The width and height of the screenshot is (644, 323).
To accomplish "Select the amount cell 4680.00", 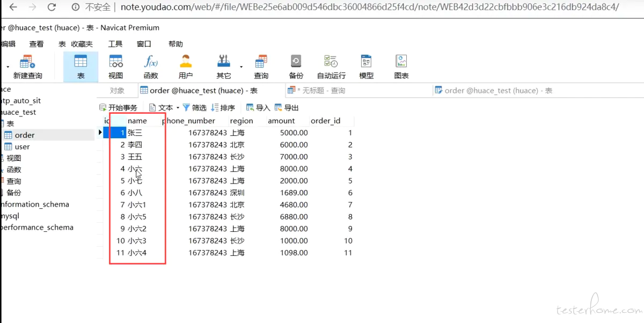I will 294,205.
